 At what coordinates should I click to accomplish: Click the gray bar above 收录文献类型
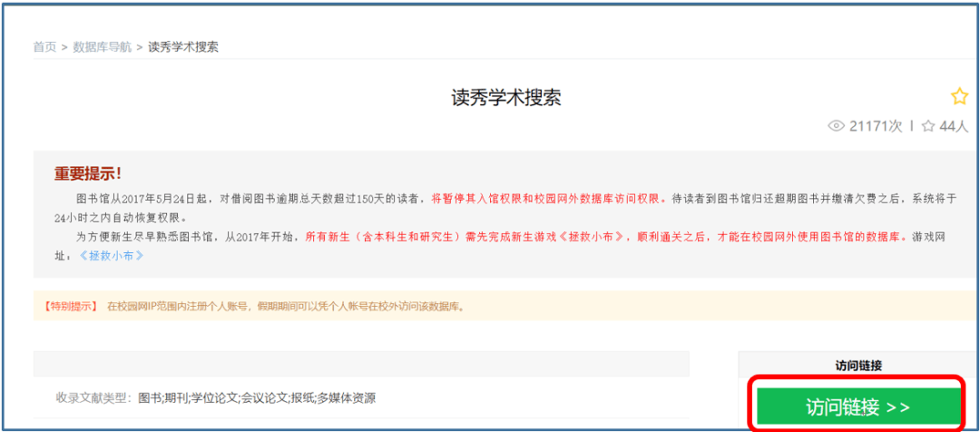point(361,364)
